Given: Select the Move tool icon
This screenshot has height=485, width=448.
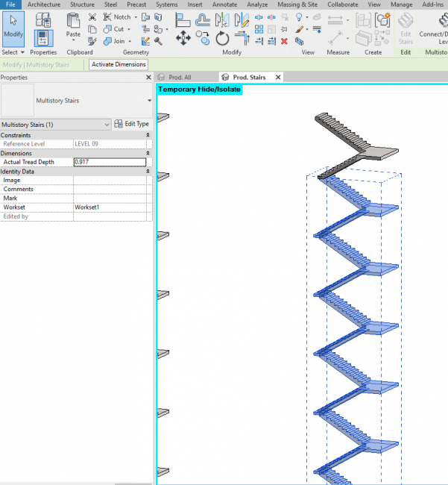Looking at the screenshot, I should point(183,39).
